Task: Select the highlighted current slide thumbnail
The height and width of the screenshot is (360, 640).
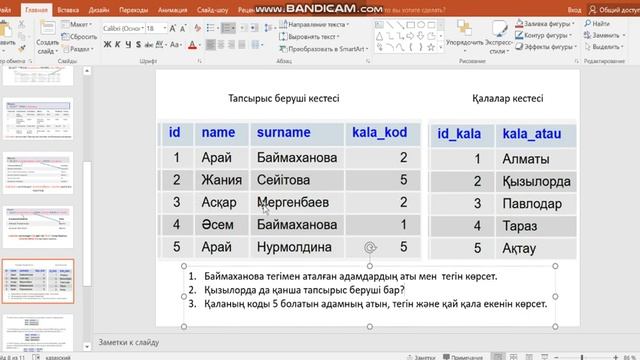Action: 38,281
